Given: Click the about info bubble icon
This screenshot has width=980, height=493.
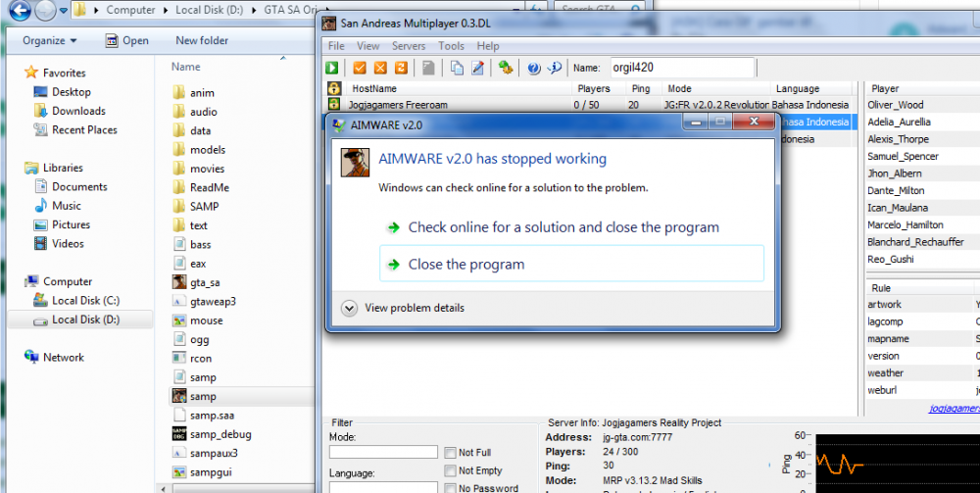Looking at the screenshot, I should 555,68.
